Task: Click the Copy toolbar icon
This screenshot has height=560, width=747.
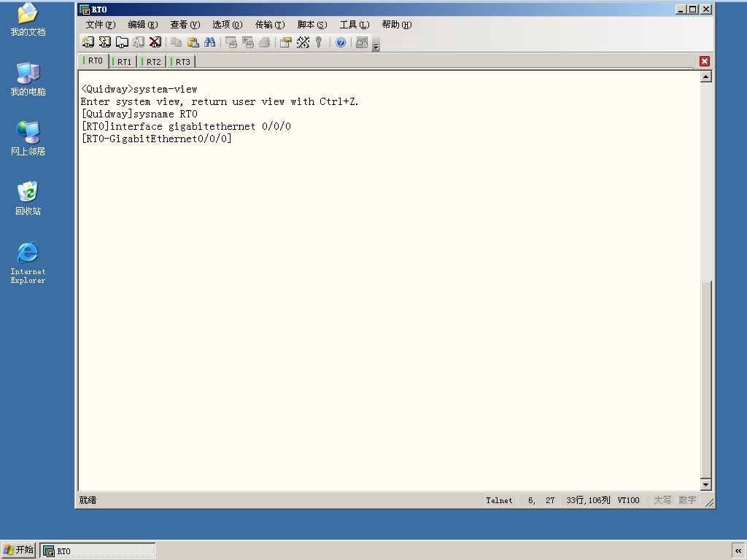Action: pyautogui.click(x=177, y=42)
